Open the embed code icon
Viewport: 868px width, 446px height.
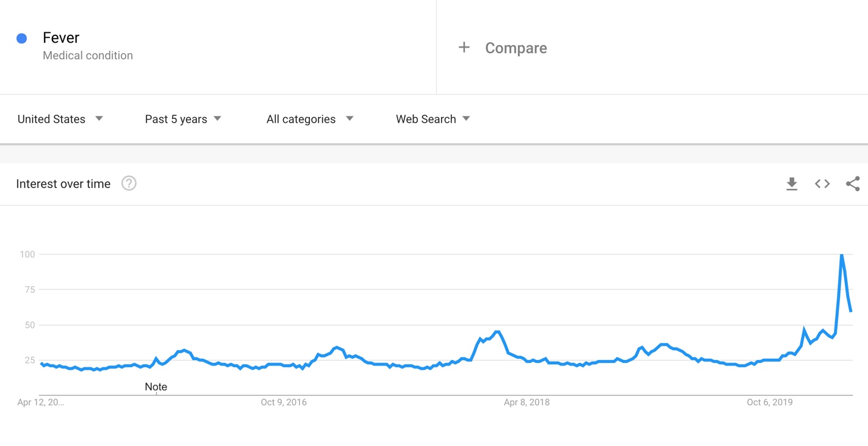coord(822,184)
